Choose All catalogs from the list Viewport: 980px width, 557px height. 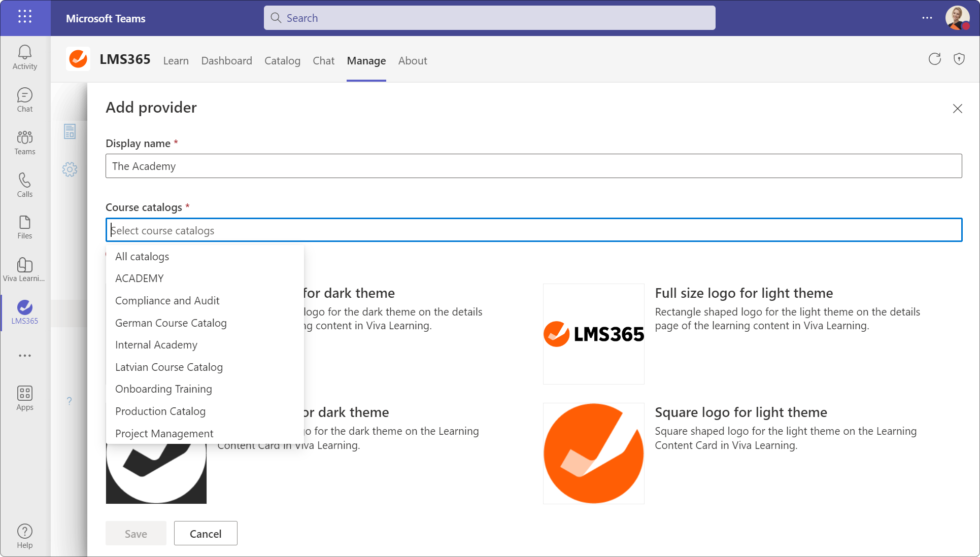205,257
